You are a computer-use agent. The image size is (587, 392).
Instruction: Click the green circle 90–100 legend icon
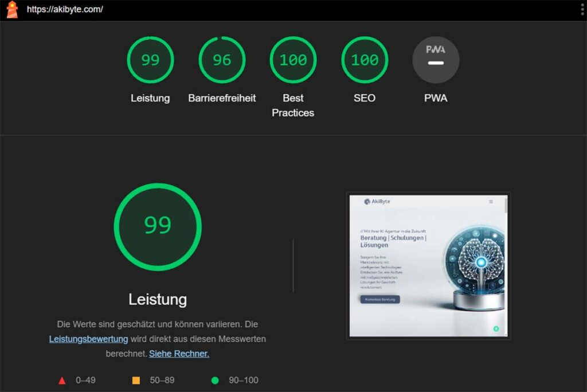point(215,380)
